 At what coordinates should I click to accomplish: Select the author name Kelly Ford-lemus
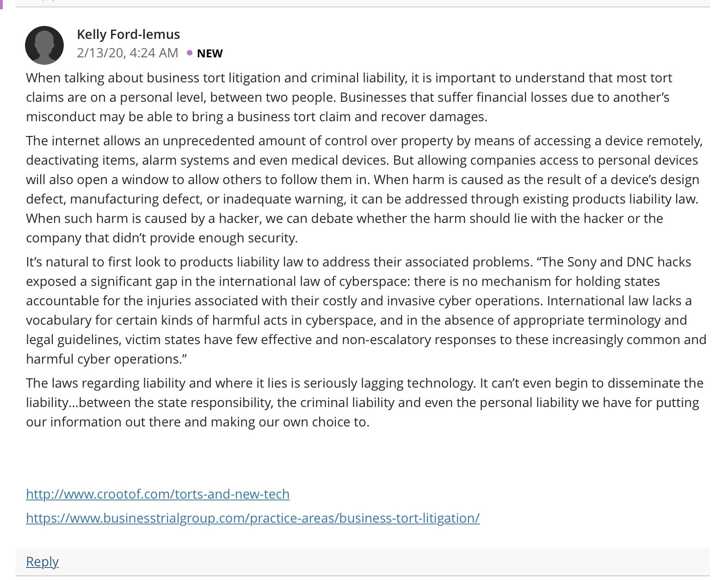(x=128, y=34)
